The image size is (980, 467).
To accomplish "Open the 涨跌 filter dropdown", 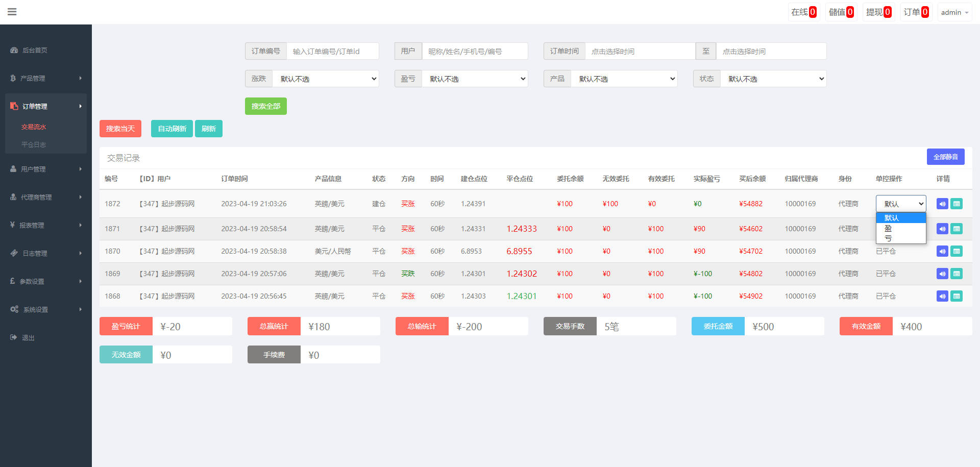I will click(x=326, y=79).
